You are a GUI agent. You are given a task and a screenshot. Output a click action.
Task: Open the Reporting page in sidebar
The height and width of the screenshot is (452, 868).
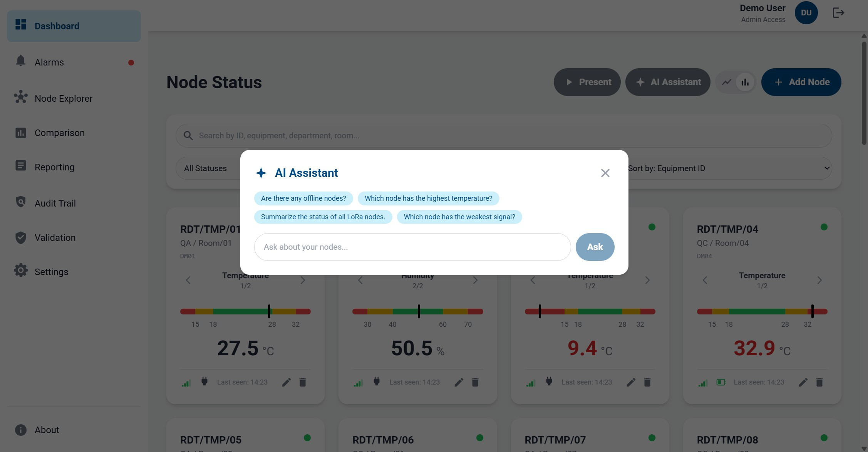(x=54, y=167)
